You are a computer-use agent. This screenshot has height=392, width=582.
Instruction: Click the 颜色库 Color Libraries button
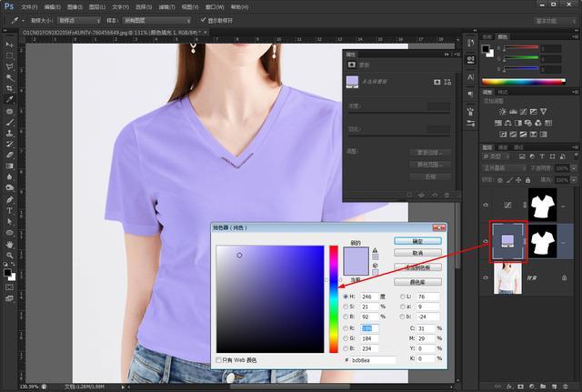(x=417, y=282)
